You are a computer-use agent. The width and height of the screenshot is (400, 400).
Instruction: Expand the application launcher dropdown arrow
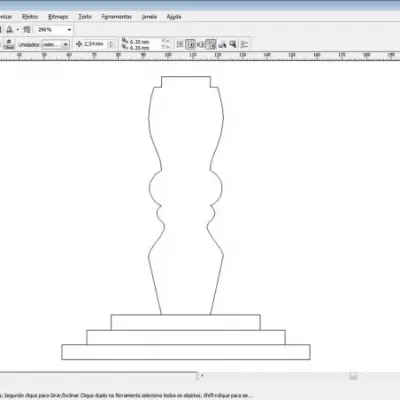18,30
